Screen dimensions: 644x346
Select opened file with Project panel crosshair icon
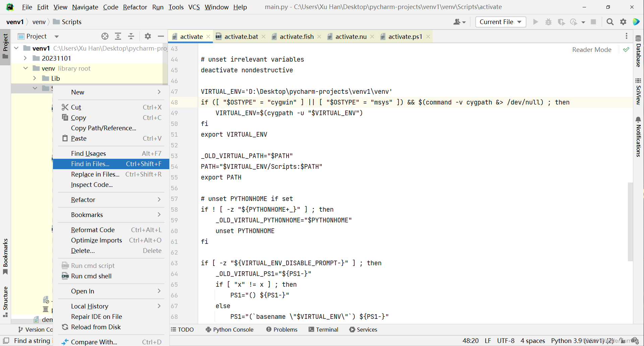[105, 36]
